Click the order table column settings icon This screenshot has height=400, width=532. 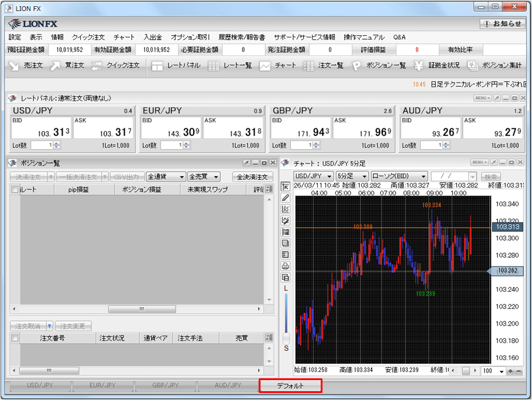coord(269,337)
